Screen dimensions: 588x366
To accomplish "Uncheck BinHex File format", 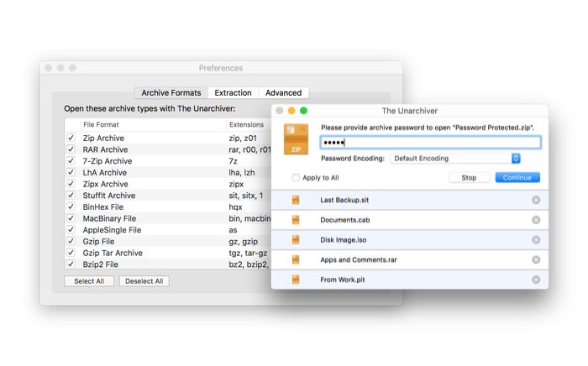I will click(71, 207).
